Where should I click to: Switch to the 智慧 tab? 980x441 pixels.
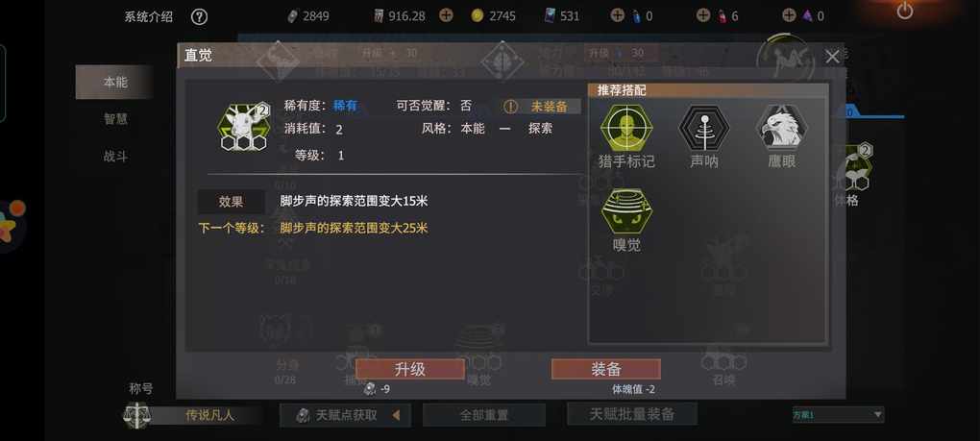[115, 119]
